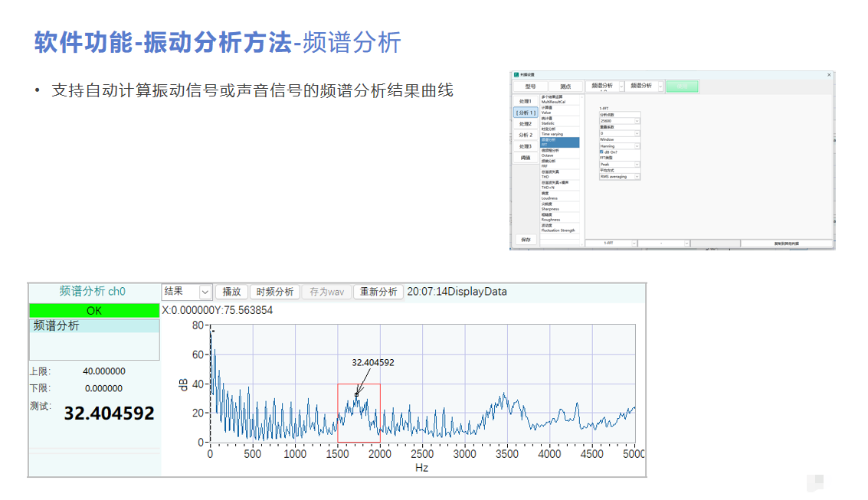Image resolution: width=868 pixels, height=500 pixels.
Task: Expand the Hanning window type dropdown
Action: pyautogui.click(x=637, y=146)
